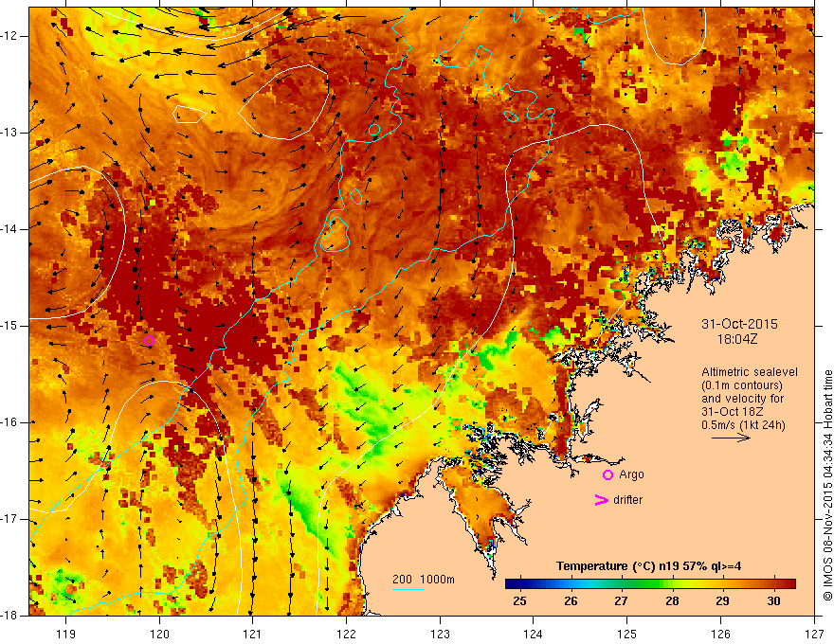Viewport: 834px width, 644px height.
Task: Click the IMOS copyright timestamp text
Action: tap(827, 485)
